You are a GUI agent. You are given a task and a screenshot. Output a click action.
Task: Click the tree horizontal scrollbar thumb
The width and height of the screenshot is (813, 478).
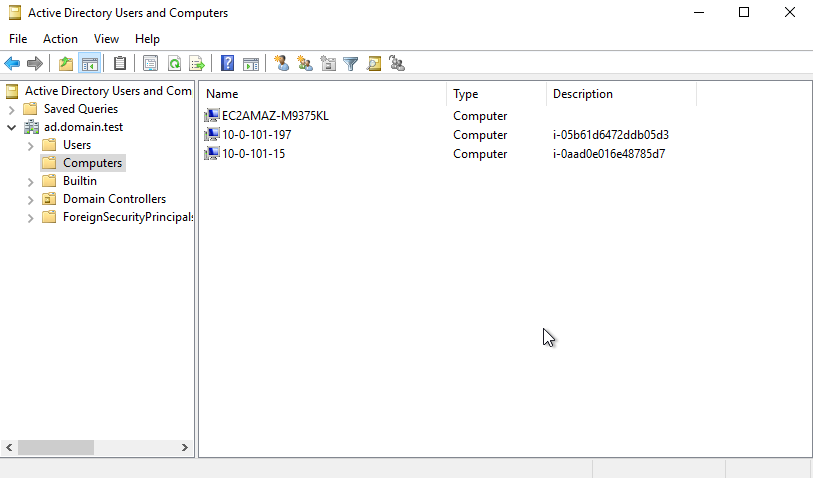pos(56,447)
